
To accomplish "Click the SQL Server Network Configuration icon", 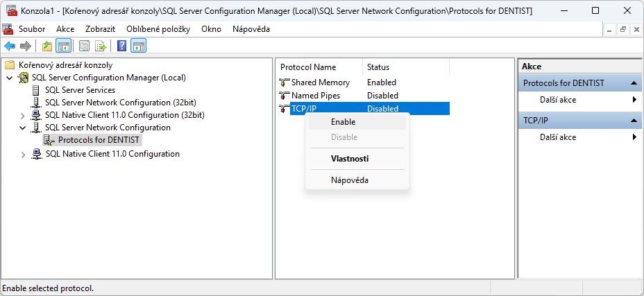I will coord(36,128).
